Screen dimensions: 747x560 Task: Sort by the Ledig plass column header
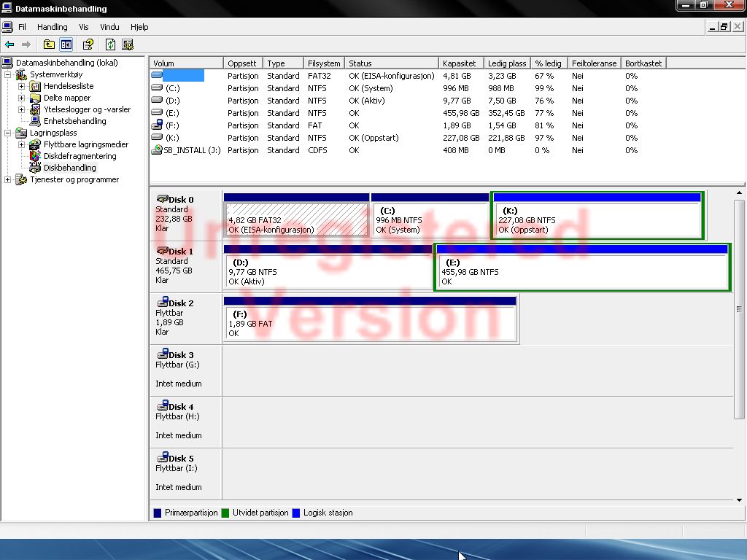(x=507, y=63)
